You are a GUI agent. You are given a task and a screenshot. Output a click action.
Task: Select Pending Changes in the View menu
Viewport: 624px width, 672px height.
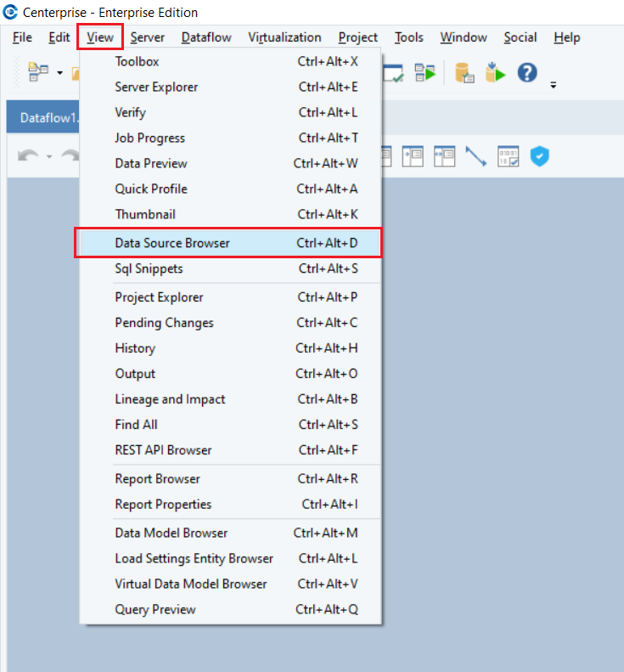tap(230, 323)
